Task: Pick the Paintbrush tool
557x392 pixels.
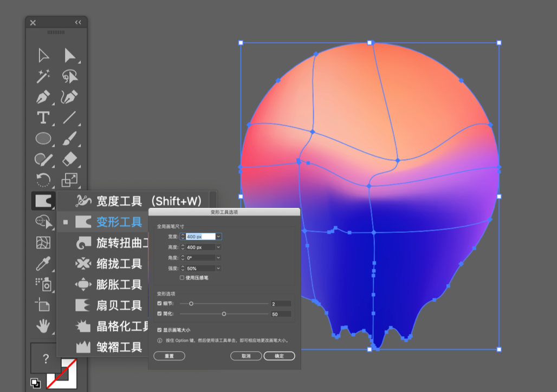Action: 69,138
